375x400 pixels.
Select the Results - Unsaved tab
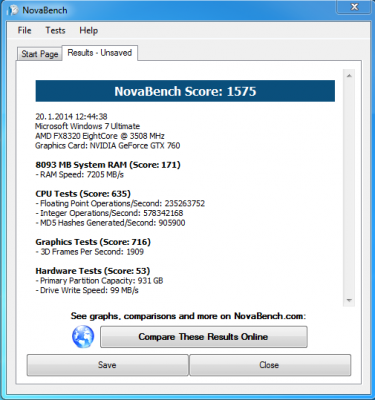[x=100, y=53]
